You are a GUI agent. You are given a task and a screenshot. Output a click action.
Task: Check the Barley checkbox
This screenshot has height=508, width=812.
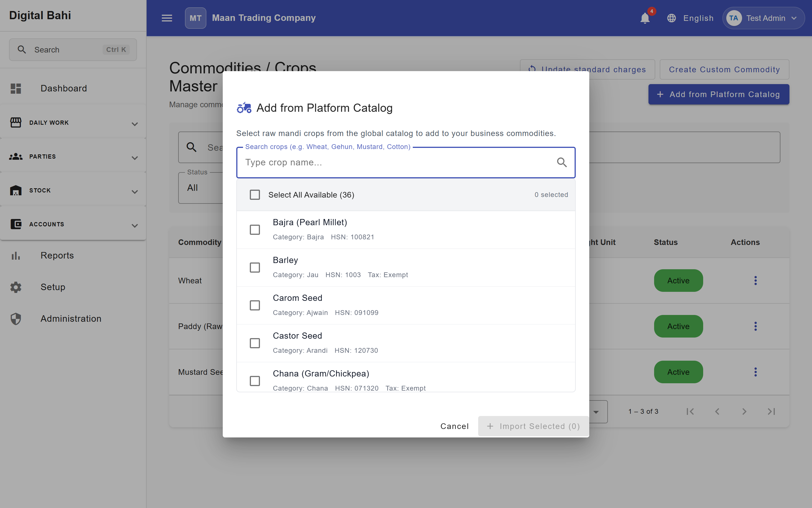pyautogui.click(x=255, y=268)
